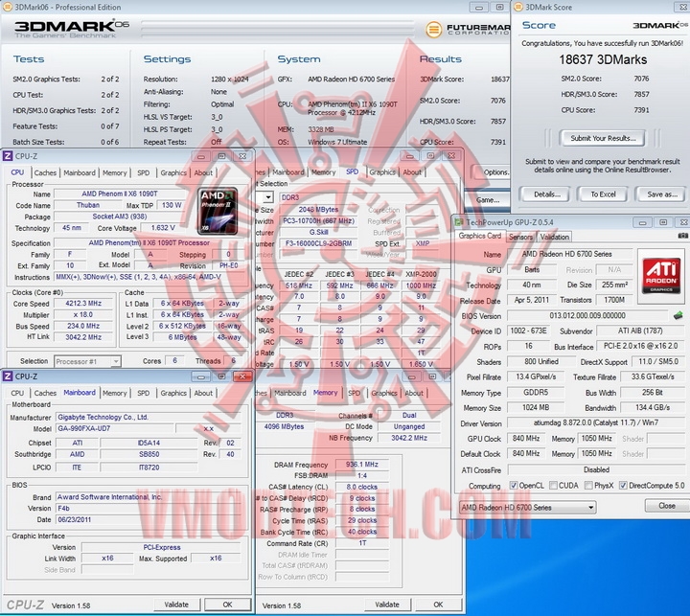Toggle the PhysX checkbox
690x616 pixels.
[x=588, y=486]
